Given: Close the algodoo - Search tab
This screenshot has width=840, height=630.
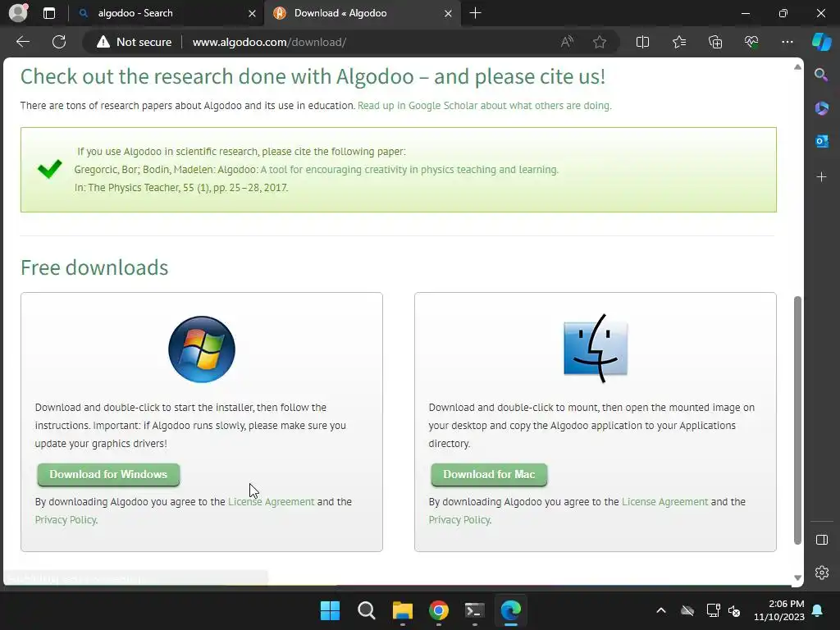Looking at the screenshot, I should 252,13.
